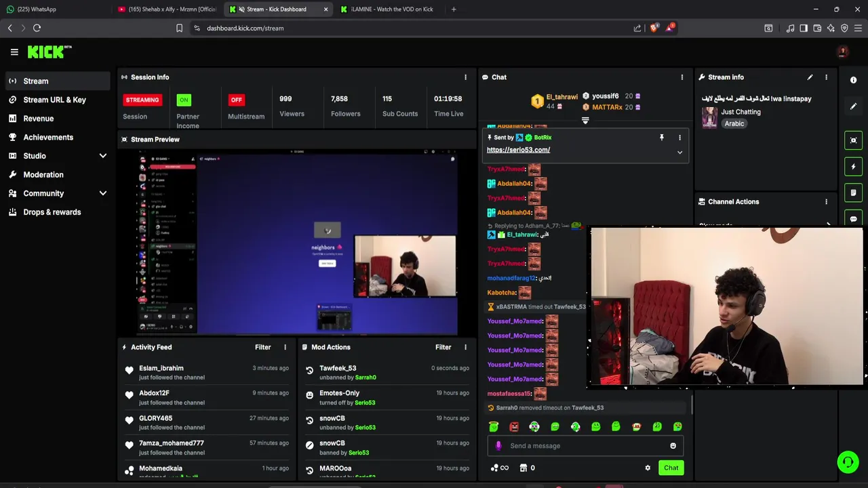Image resolution: width=868 pixels, height=488 pixels.
Task: Reload the page in browser
Action: coord(37,28)
